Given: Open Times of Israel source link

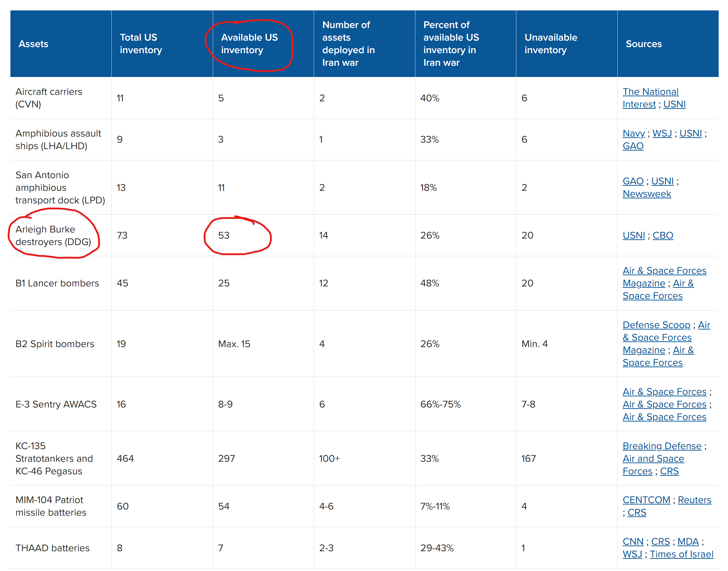Looking at the screenshot, I should pos(681,554).
